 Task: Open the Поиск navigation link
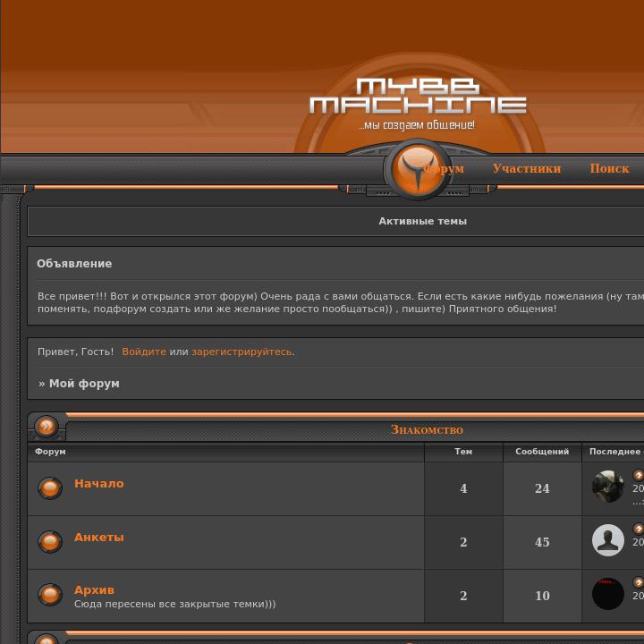(x=609, y=168)
